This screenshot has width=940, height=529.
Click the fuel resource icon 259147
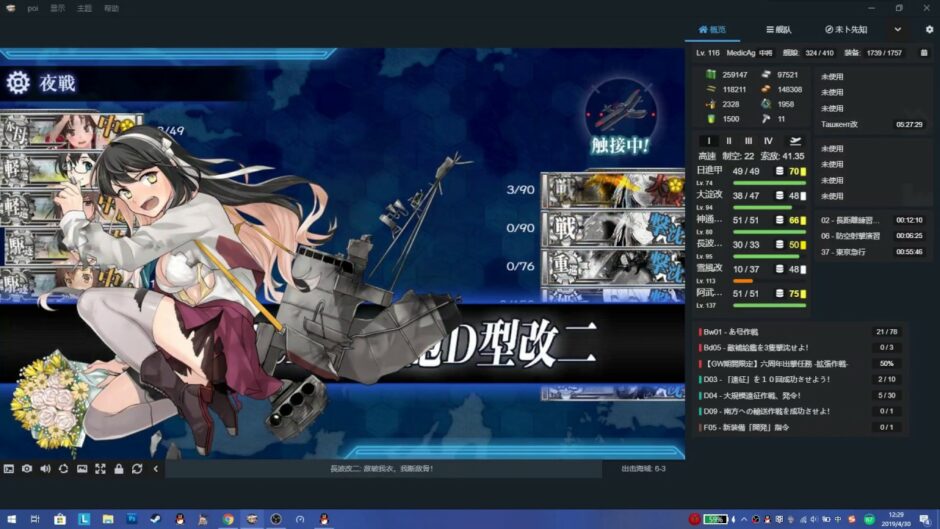711,74
